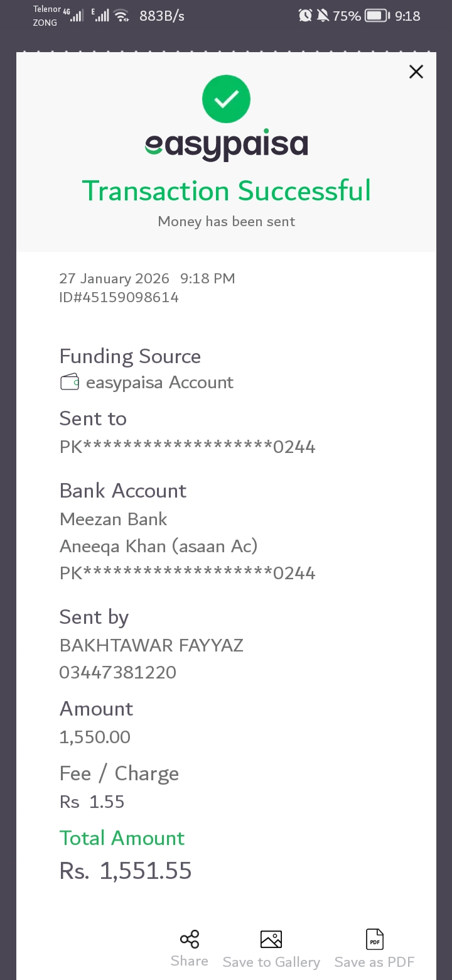Tap the Total Amount Rs. 1,551.55 value

[x=126, y=871]
